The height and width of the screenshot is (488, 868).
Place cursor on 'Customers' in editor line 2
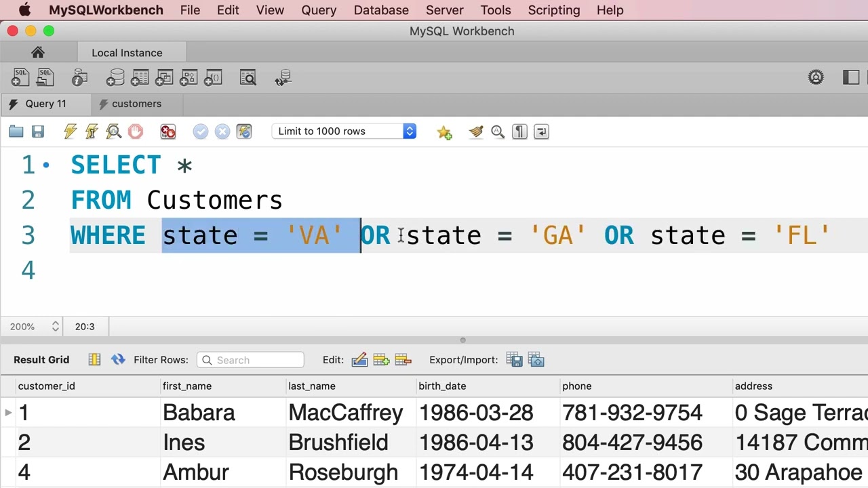click(x=214, y=201)
